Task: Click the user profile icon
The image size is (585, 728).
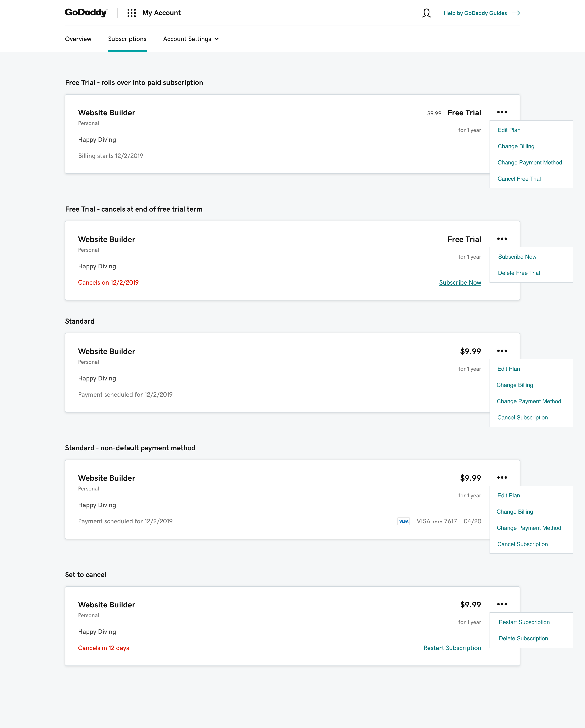Action: pos(426,13)
